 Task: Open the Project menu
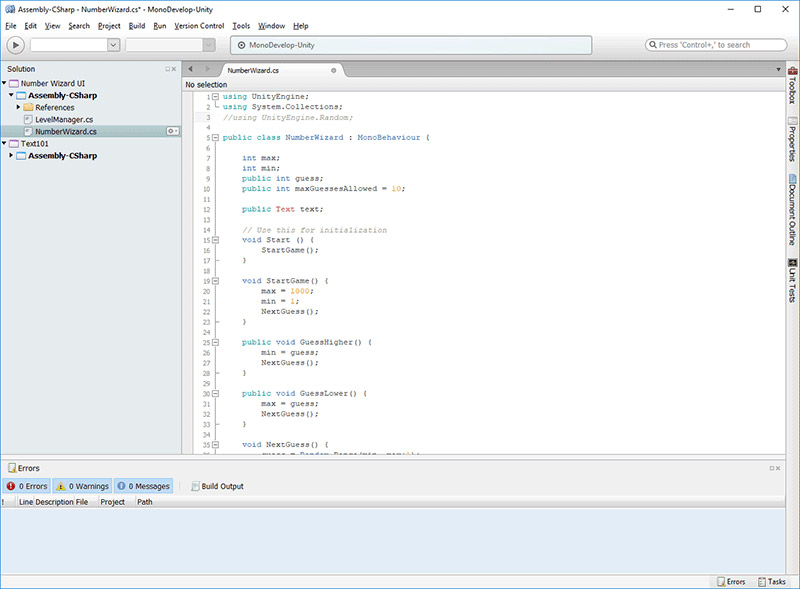(x=109, y=25)
